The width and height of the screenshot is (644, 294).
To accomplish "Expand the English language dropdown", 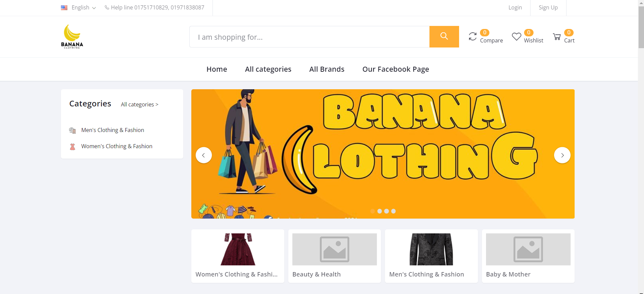I will pos(84,7).
